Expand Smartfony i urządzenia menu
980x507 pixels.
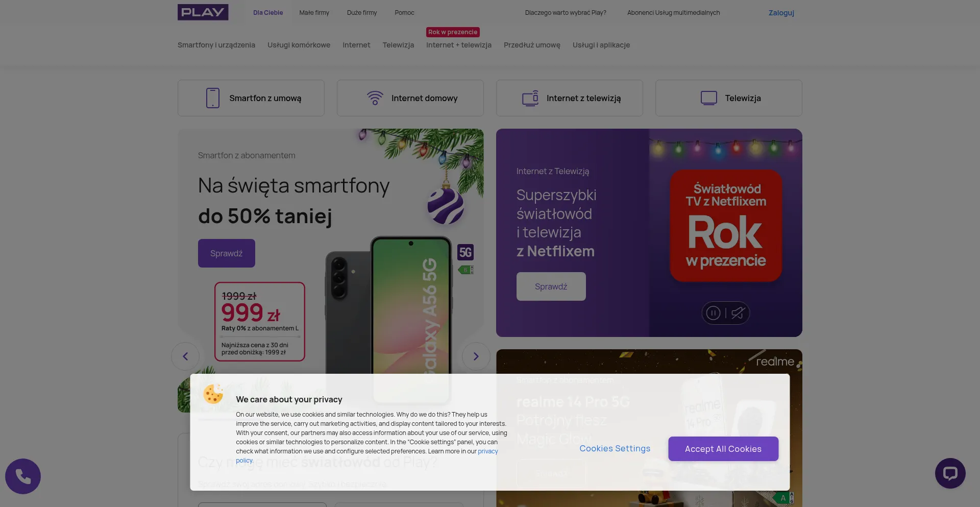coord(216,45)
